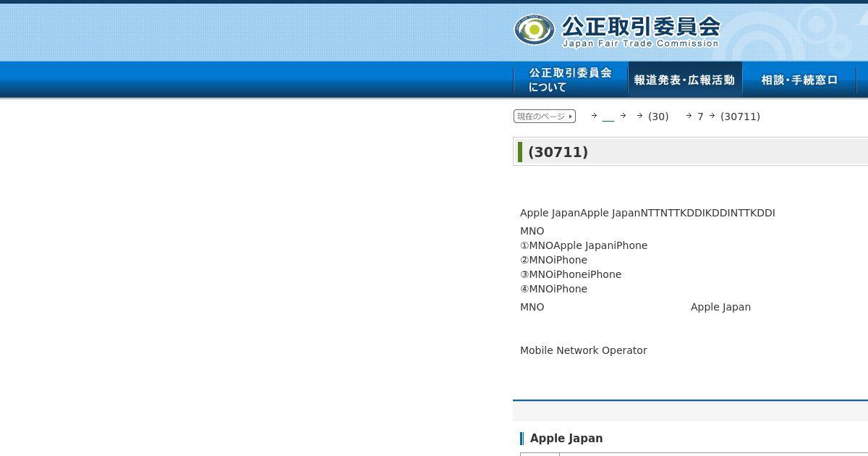This screenshot has width=868, height=456.
Task: Click the (30711) breadcrumb entry
Action: (740, 117)
